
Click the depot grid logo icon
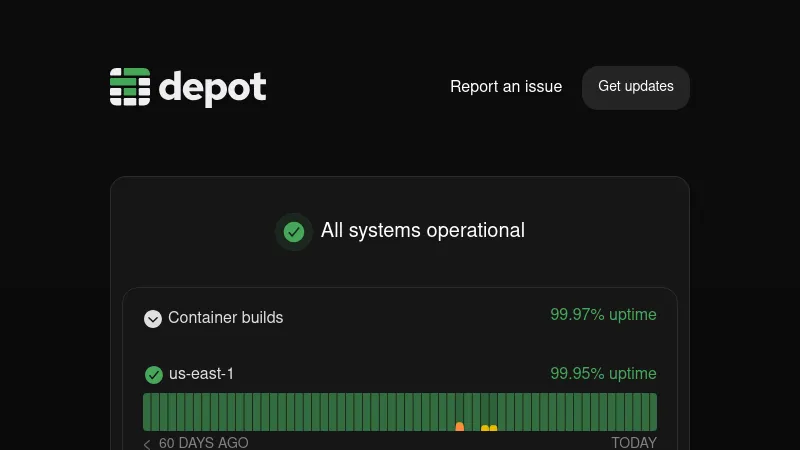tap(130, 87)
